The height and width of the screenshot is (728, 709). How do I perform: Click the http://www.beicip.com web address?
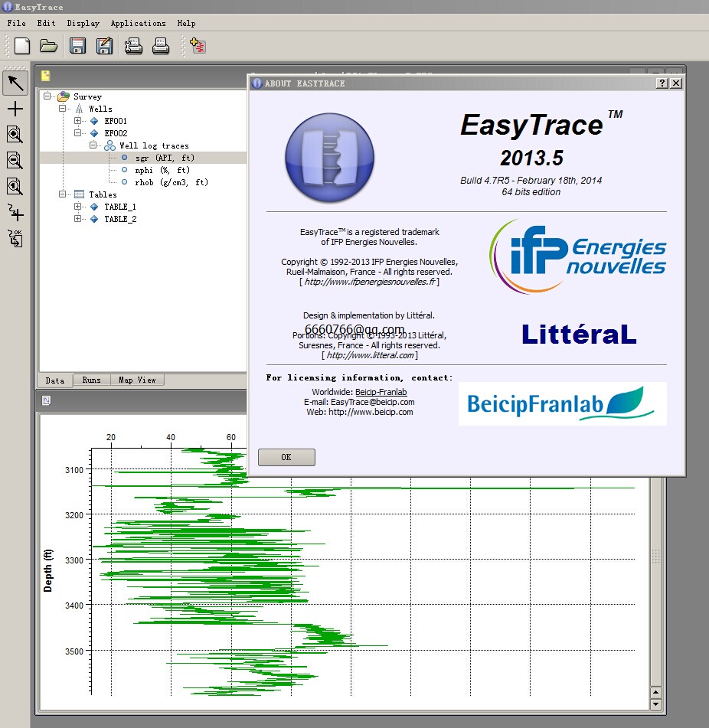tap(371, 412)
